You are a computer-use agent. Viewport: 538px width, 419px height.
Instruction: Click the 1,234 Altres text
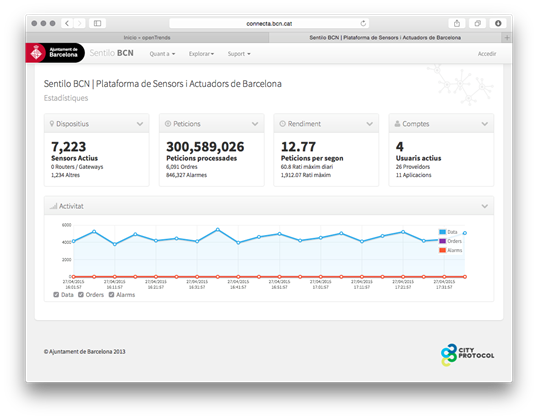click(x=65, y=175)
